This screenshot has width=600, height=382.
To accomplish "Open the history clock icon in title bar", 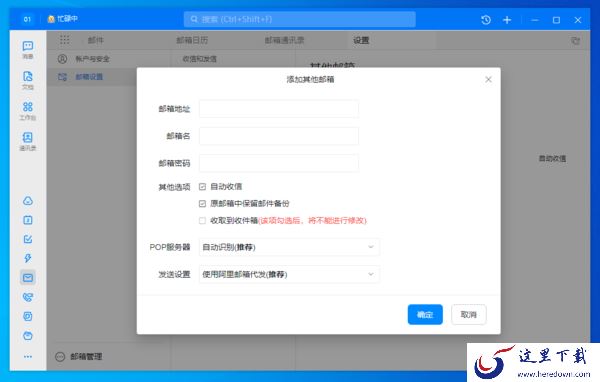I will pyautogui.click(x=486, y=20).
